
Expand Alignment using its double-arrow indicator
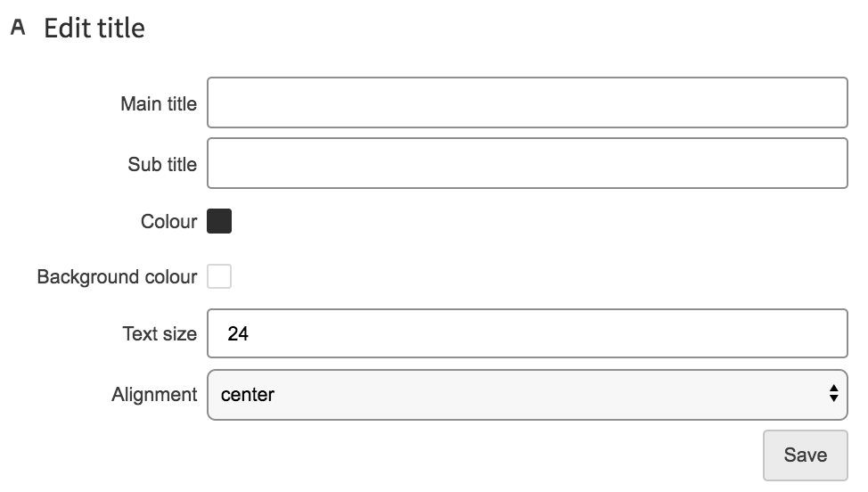pos(833,393)
